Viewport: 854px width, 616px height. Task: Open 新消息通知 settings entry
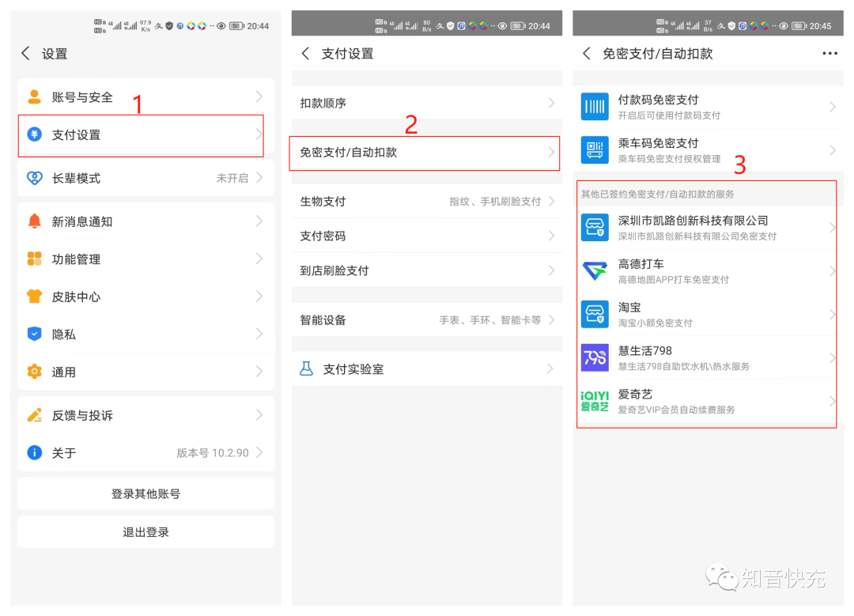click(146, 221)
